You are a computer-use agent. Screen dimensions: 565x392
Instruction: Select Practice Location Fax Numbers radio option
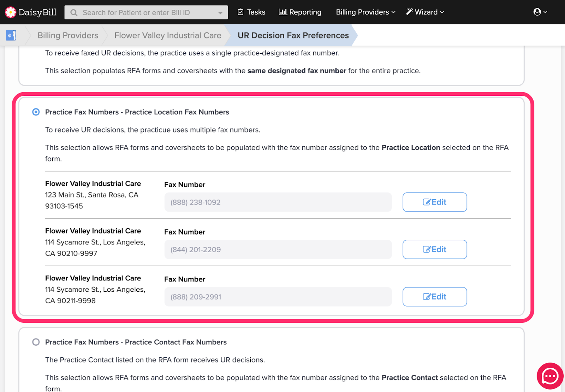[36, 112]
